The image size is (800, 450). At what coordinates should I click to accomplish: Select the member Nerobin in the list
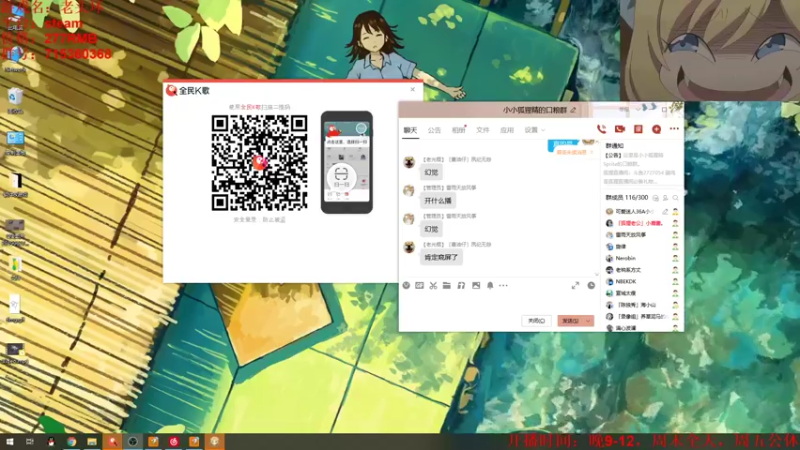click(626, 258)
